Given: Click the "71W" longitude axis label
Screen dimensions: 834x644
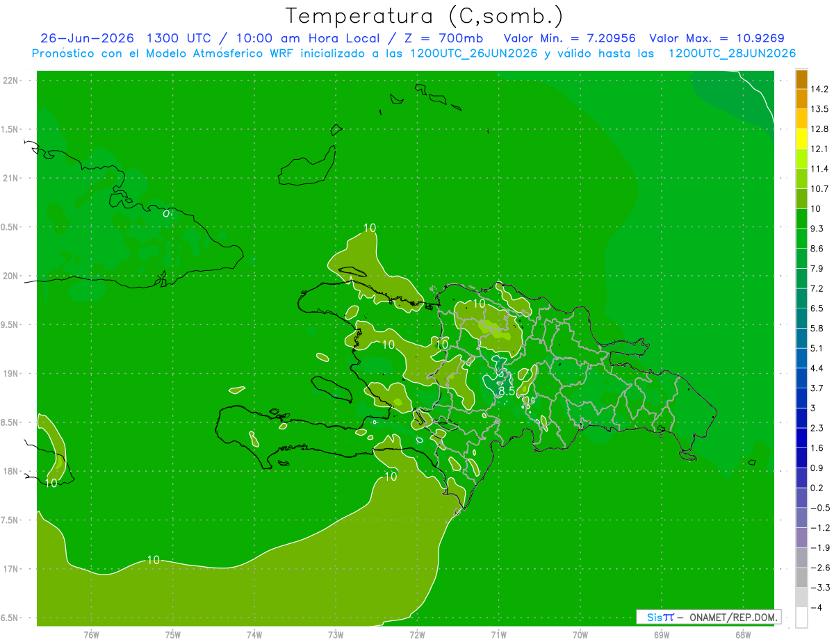Looking at the screenshot, I should (x=498, y=635).
